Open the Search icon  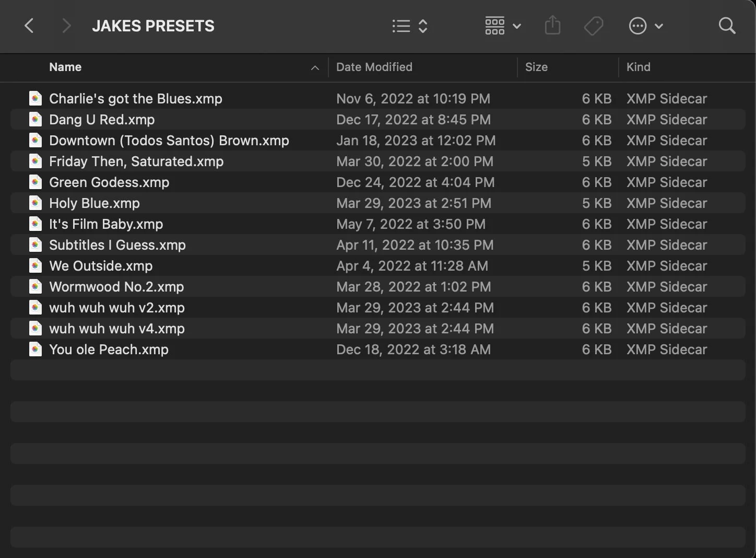[x=727, y=25]
